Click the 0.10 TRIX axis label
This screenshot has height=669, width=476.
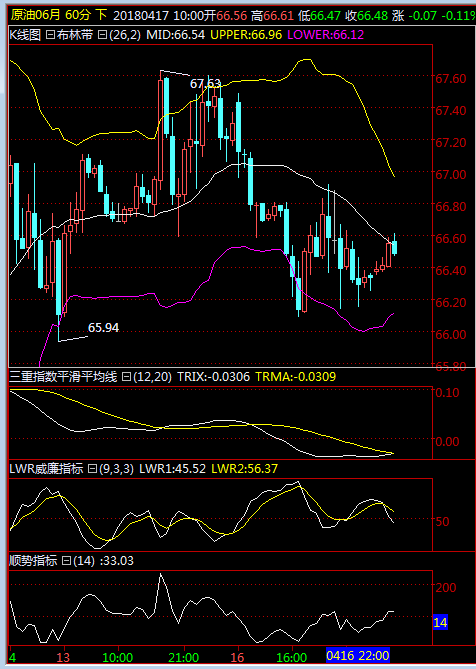coord(447,393)
